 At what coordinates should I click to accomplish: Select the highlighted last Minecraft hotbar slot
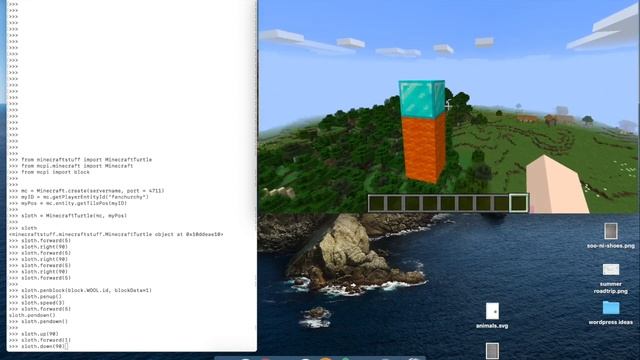click(518, 203)
